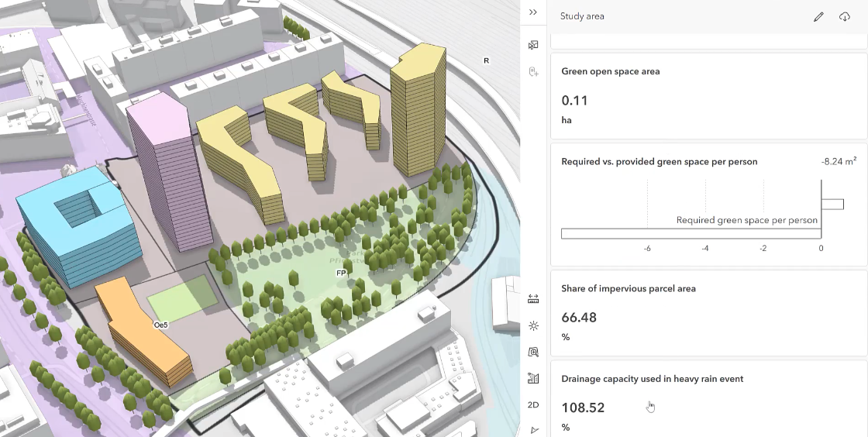
Task: Click the R label near the railway
Action: pyautogui.click(x=486, y=61)
